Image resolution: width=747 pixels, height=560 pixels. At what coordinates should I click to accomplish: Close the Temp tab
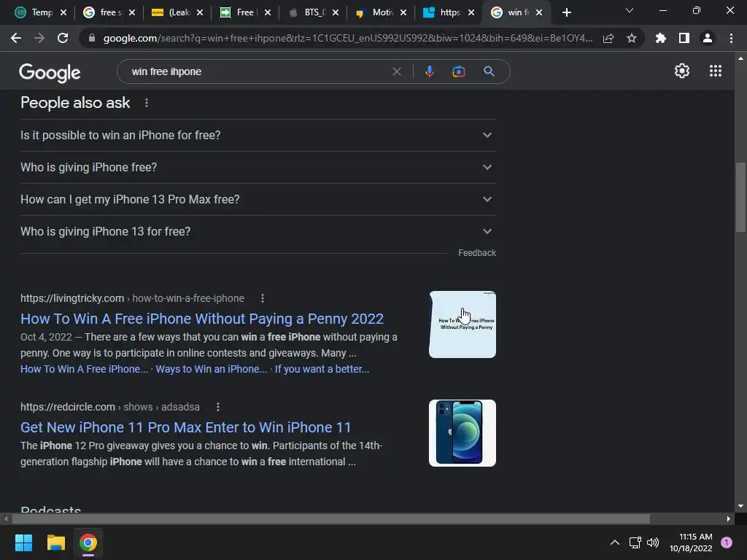[x=63, y=12]
